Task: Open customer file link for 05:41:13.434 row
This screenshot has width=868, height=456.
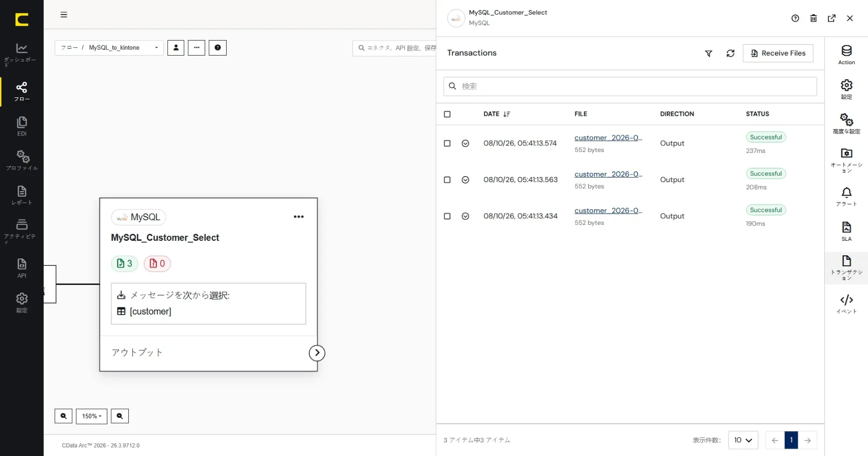Action: click(x=608, y=211)
